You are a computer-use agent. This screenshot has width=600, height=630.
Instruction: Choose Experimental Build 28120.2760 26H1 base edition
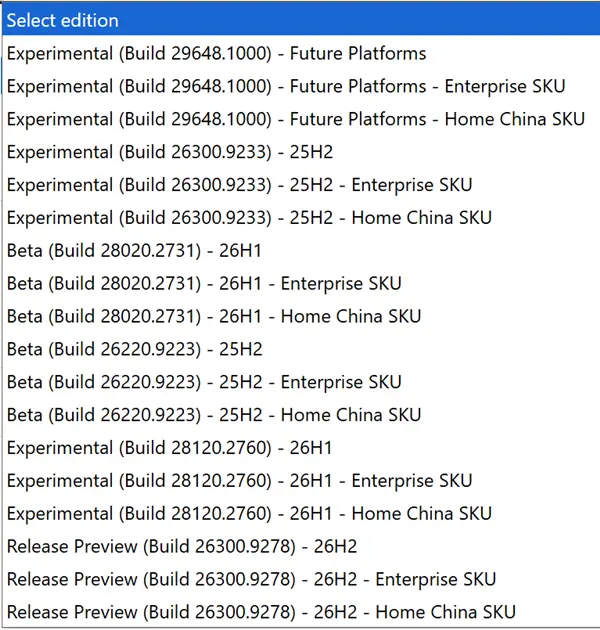(x=301, y=448)
